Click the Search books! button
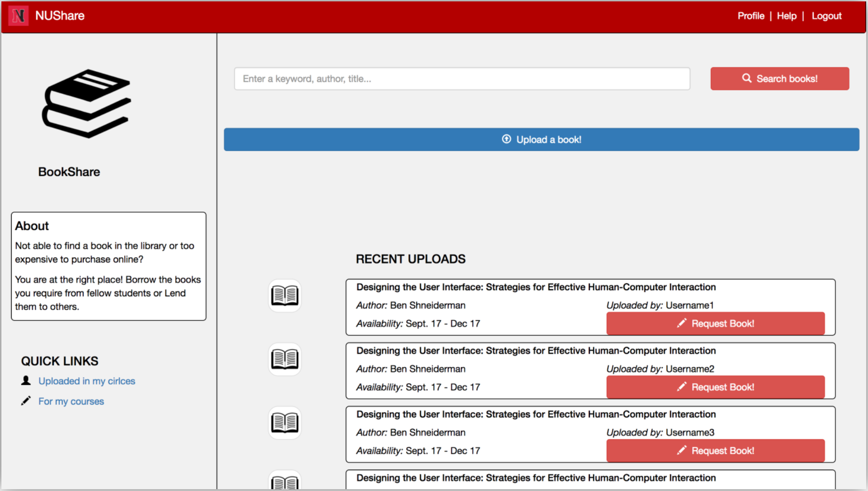 coord(780,79)
